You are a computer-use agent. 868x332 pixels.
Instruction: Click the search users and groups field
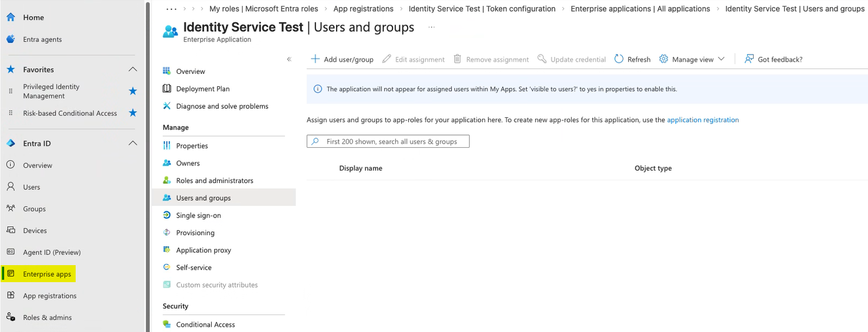pos(393,141)
